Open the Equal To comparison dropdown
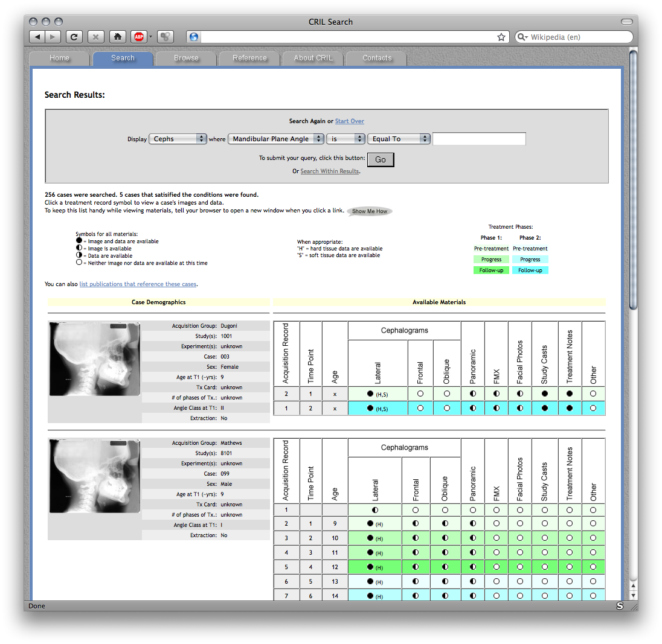Image resolution: width=662 pixels, height=644 pixels. (399, 139)
